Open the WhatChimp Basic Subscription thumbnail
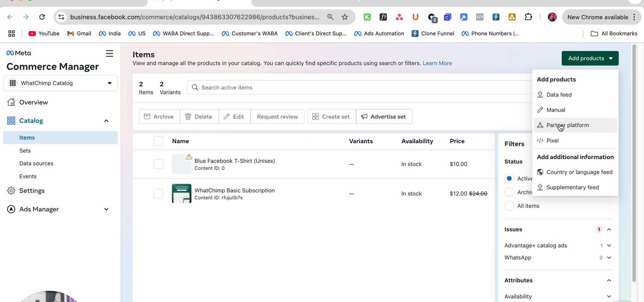 click(x=181, y=194)
